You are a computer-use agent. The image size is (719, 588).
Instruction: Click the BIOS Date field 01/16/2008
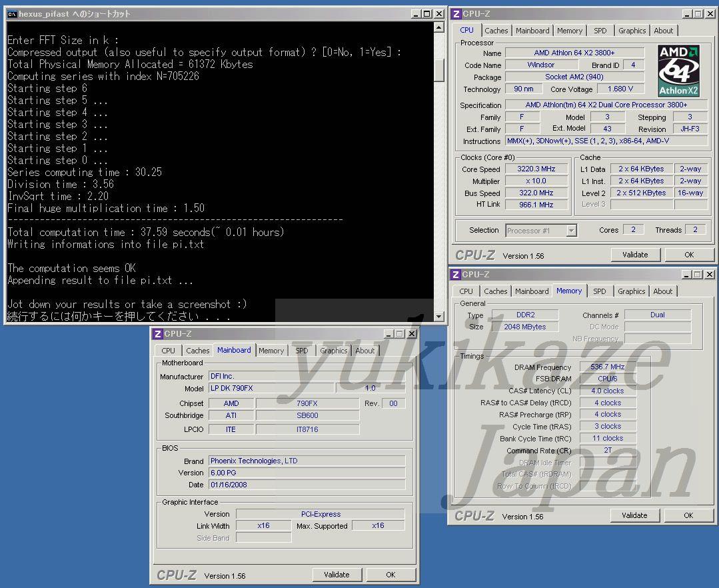click(x=307, y=485)
